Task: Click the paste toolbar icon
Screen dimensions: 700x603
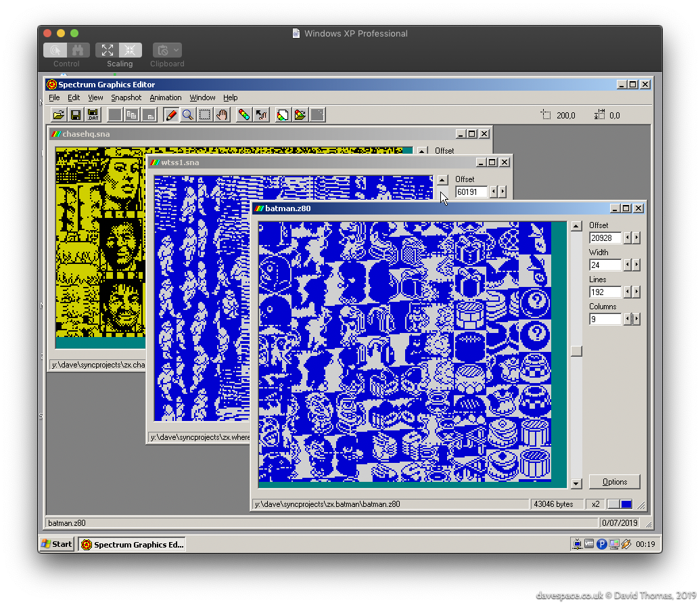Action: [x=149, y=115]
